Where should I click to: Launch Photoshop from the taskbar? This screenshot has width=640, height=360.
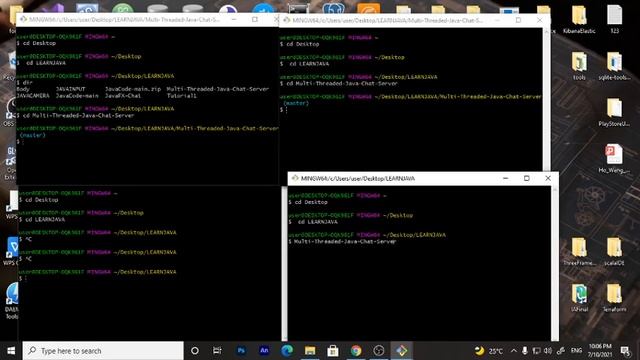(241, 351)
